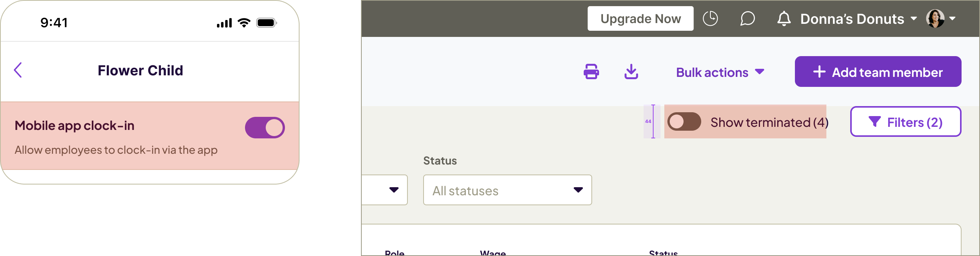This screenshot has height=256, width=980.
Task: Click the funnel icon in Filters button
Action: [874, 122]
